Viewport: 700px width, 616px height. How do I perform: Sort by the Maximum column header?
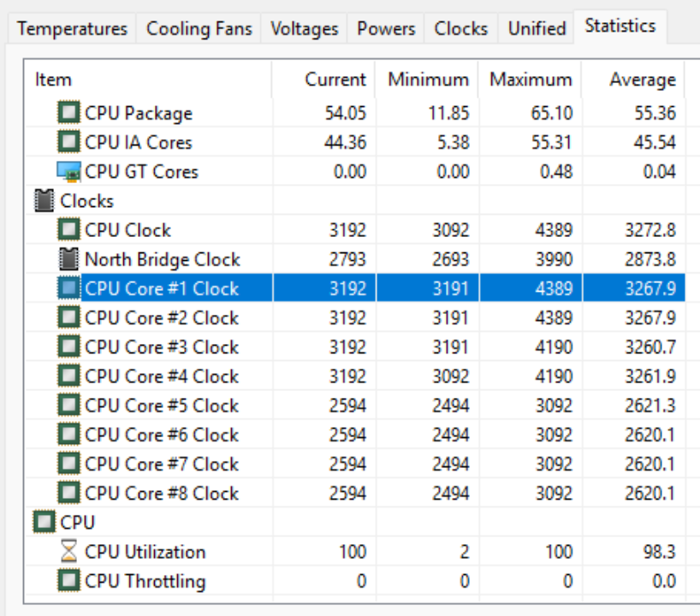click(530, 80)
